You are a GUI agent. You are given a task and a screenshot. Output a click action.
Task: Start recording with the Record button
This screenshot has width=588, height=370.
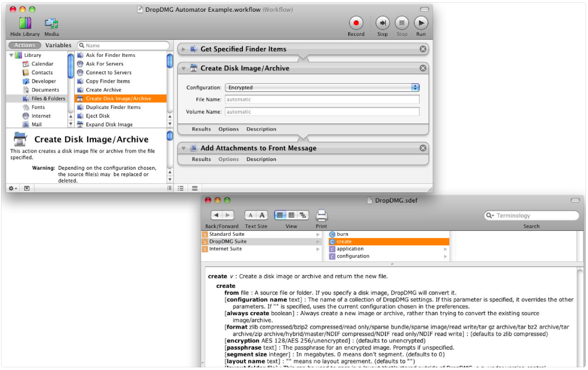tap(356, 23)
